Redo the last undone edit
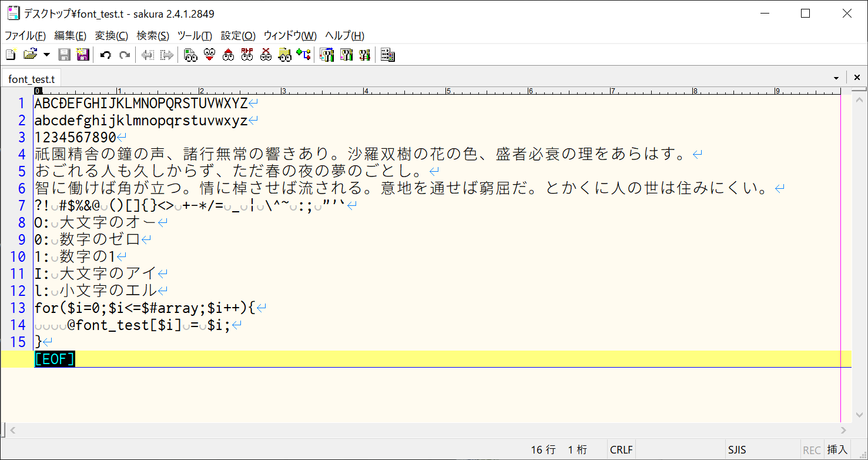 click(124, 55)
